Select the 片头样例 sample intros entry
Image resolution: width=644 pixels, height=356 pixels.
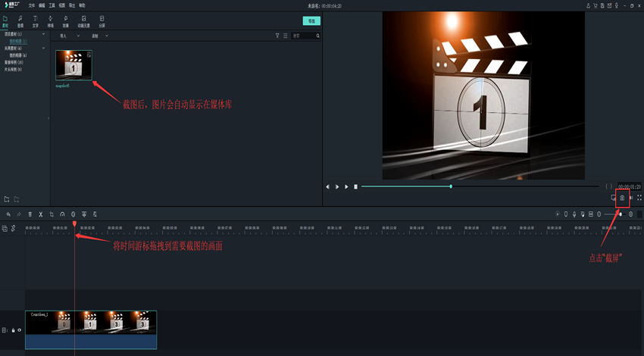[x=13, y=70]
